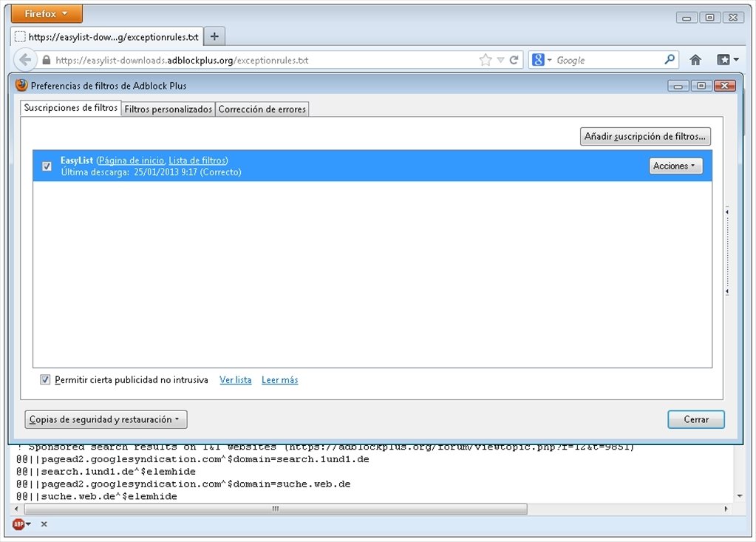Image resolution: width=756 pixels, height=542 pixels.
Task: Uncheck the EasyList subscription checkbox
Action: 47,166
